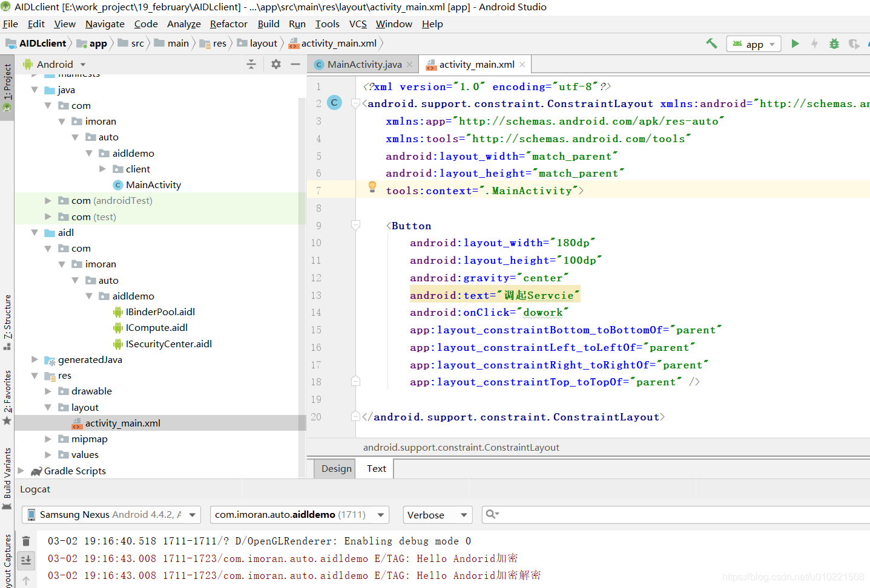870x588 pixels.
Task: Click activity_main.xml breadcrumb
Action: pos(333,43)
